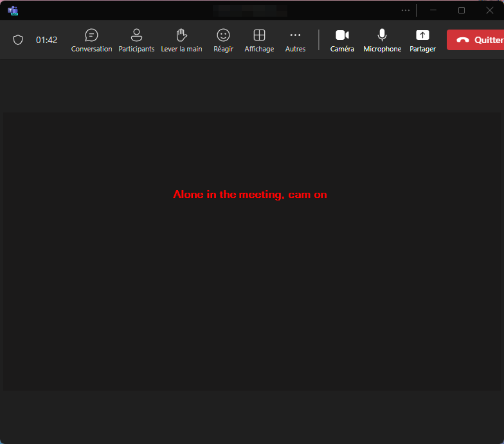Click the Teams logo in title bar

point(13,10)
